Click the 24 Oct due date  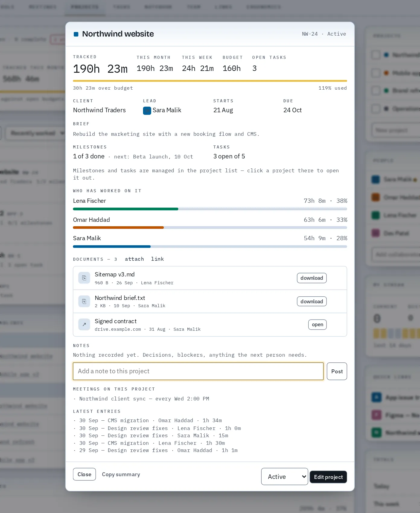(x=292, y=110)
